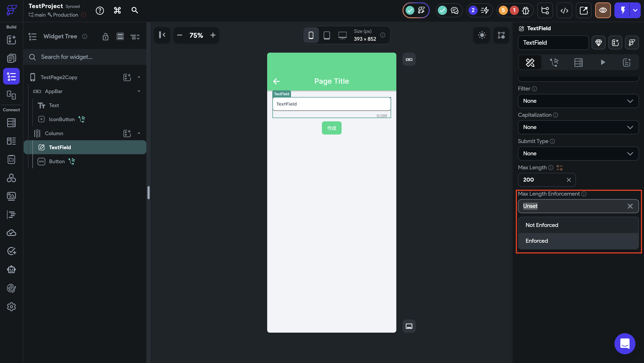Viewport: 644px width, 363px height.
Task: Open the Theme Settings palette icon
Action: pyautogui.click(x=11, y=288)
